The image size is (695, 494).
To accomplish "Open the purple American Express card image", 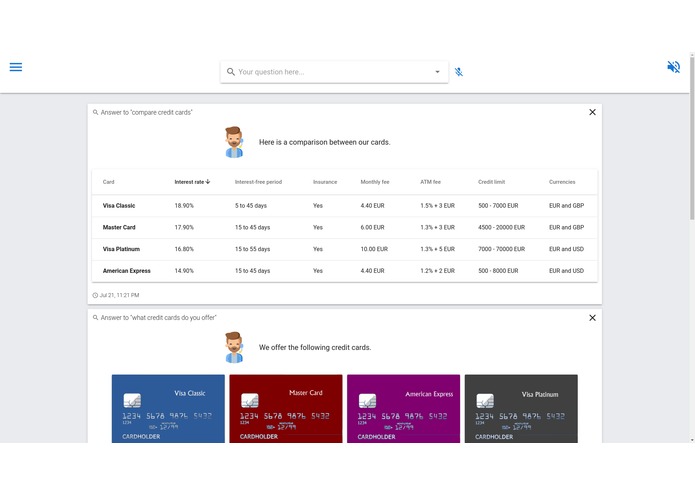I will (x=403, y=408).
